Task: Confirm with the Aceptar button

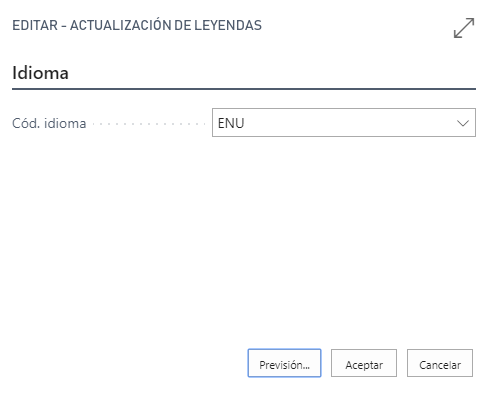Action: pyautogui.click(x=364, y=363)
